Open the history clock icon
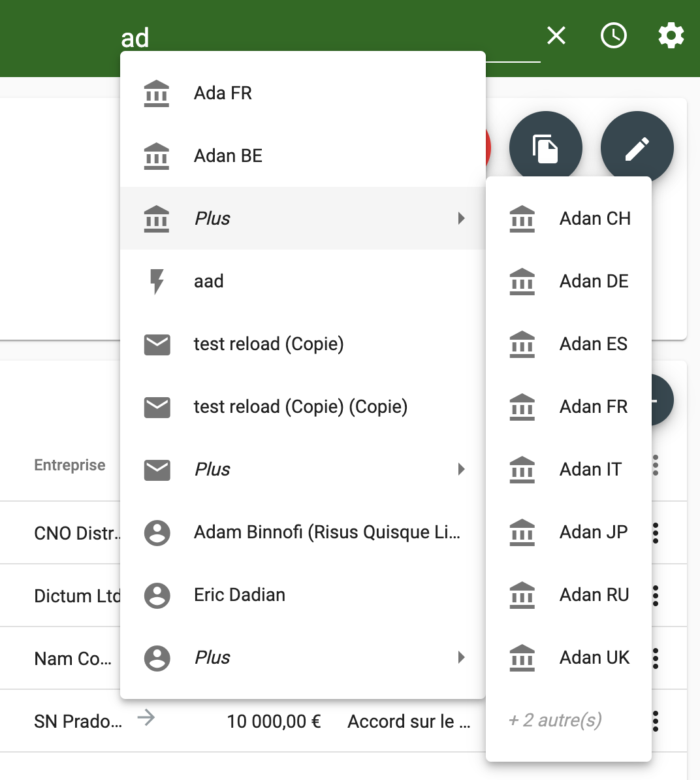Viewport: 700px width, 780px height. (614, 36)
